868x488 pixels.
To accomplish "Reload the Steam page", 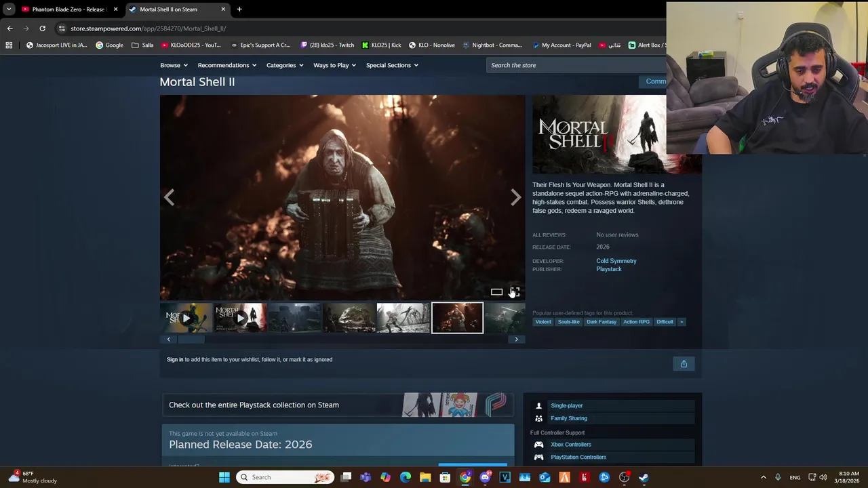I will click(42, 28).
